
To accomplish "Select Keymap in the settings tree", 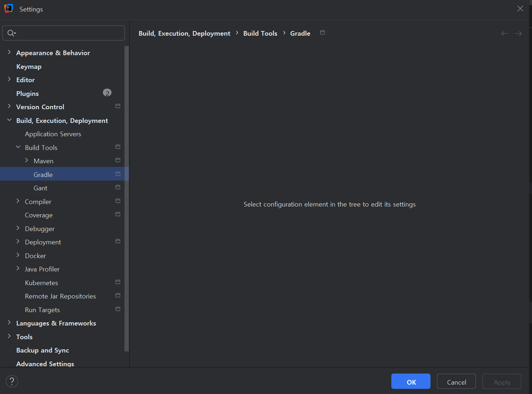I will pyautogui.click(x=29, y=67).
